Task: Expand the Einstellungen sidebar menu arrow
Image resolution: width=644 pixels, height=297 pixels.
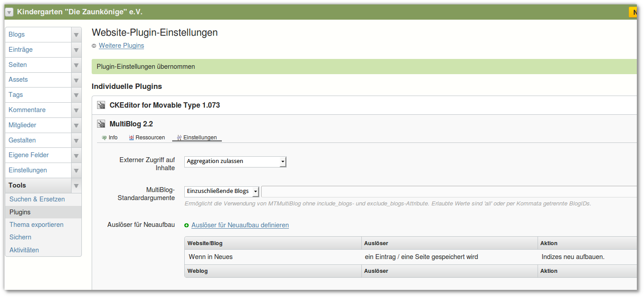Action: 76,171
